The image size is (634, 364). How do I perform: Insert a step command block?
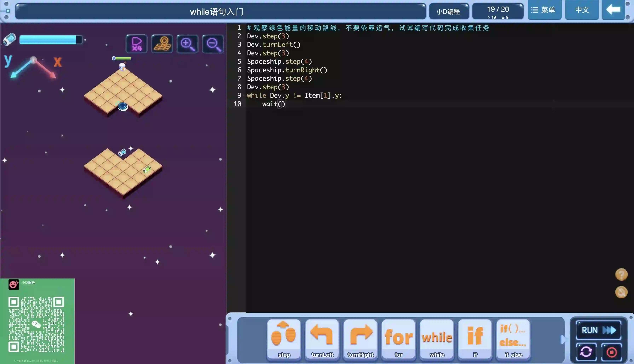pos(284,339)
